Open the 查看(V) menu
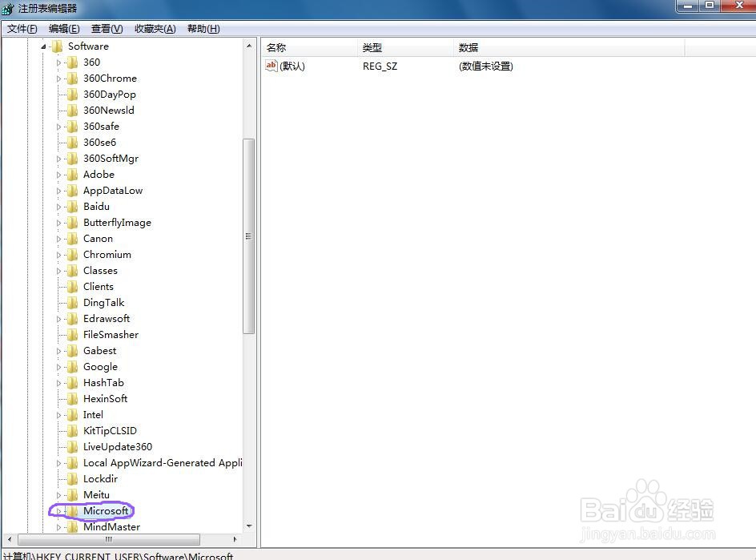This screenshot has height=560, width=756. point(107,29)
